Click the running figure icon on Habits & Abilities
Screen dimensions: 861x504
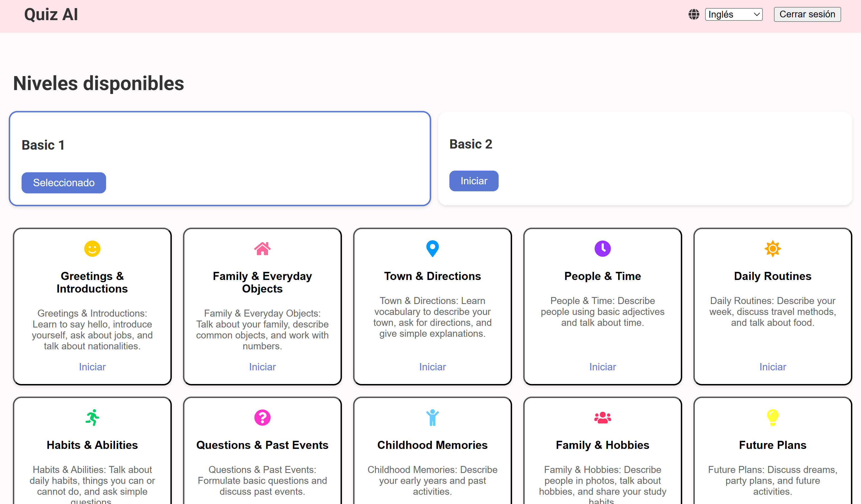(x=92, y=417)
